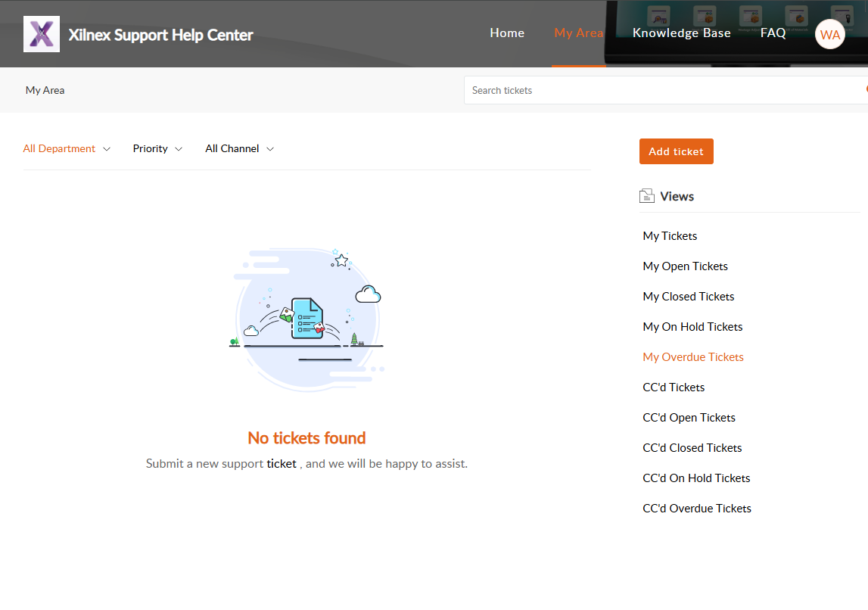Click the No tickets found illustration
The height and width of the screenshot is (610, 868).
(x=306, y=318)
